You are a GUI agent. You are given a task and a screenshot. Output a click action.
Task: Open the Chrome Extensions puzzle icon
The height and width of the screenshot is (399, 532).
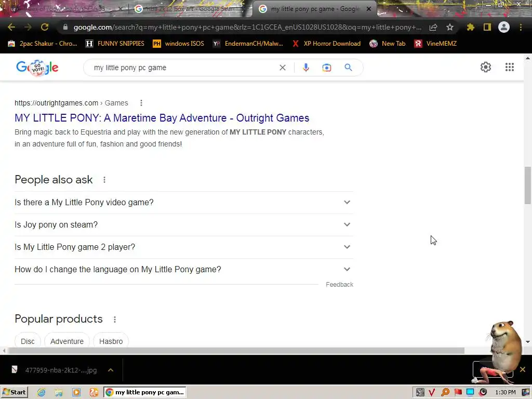coord(471,27)
